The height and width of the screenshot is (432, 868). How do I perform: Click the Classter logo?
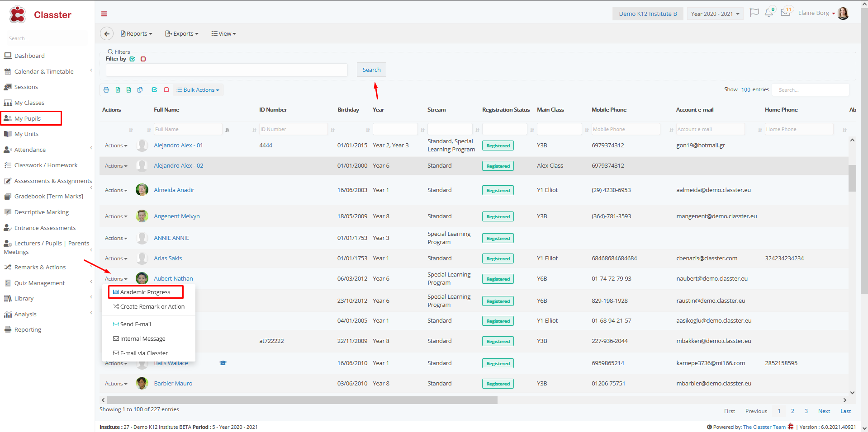click(x=40, y=14)
